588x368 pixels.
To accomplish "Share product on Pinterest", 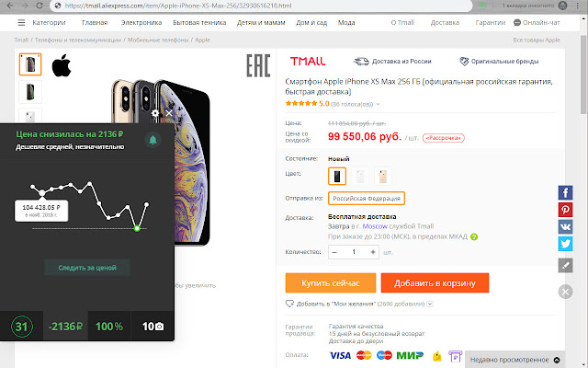I will (565, 210).
